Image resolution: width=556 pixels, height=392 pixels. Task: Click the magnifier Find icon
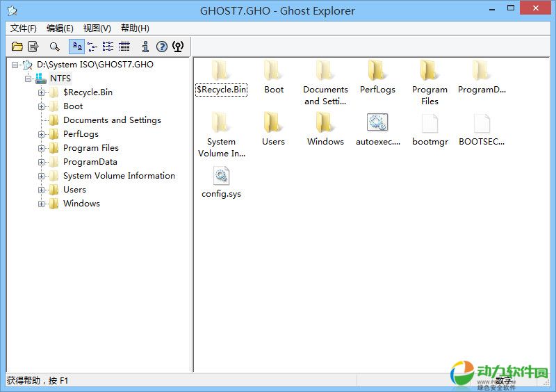[x=54, y=47]
